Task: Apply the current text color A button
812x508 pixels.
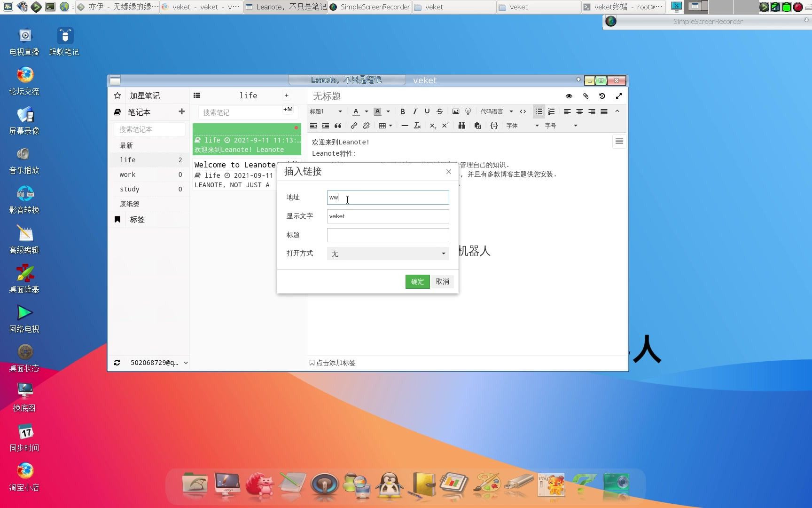Action: click(x=356, y=111)
